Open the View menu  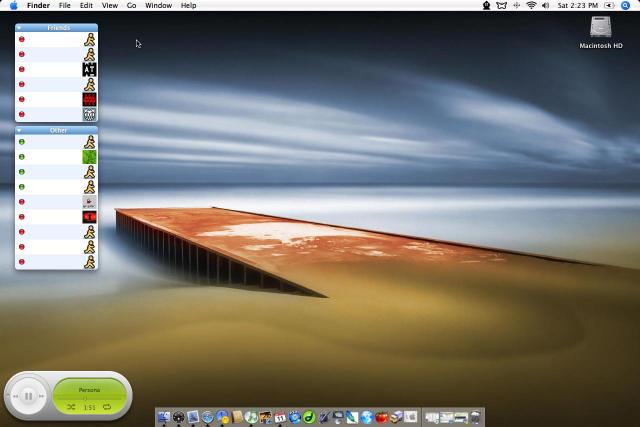(110, 5)
